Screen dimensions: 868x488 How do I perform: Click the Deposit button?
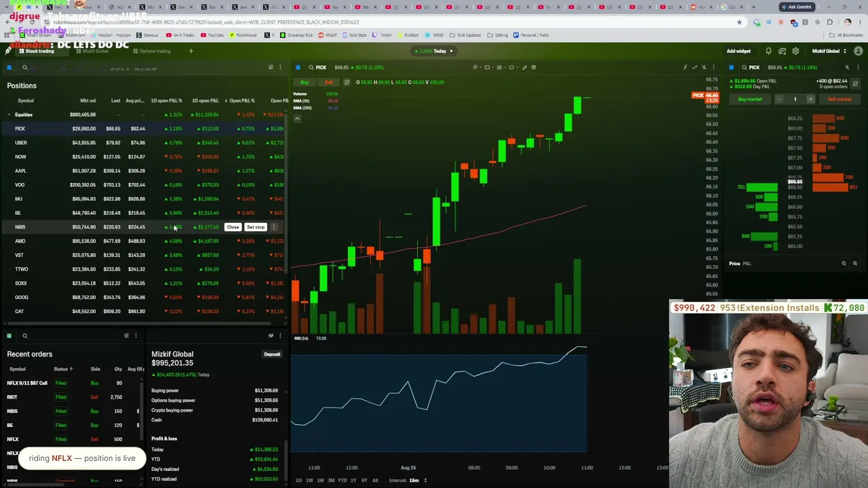[x=272, y=354]
